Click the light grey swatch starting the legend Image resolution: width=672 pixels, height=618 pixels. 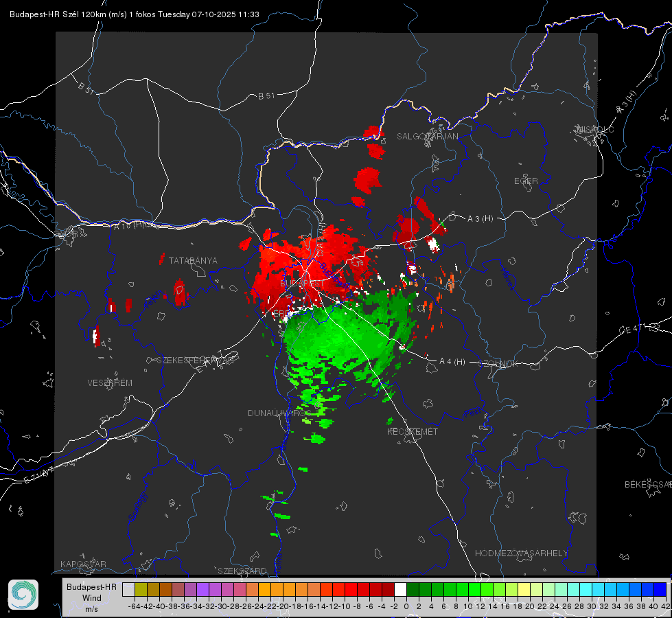(x=128, y=590)
